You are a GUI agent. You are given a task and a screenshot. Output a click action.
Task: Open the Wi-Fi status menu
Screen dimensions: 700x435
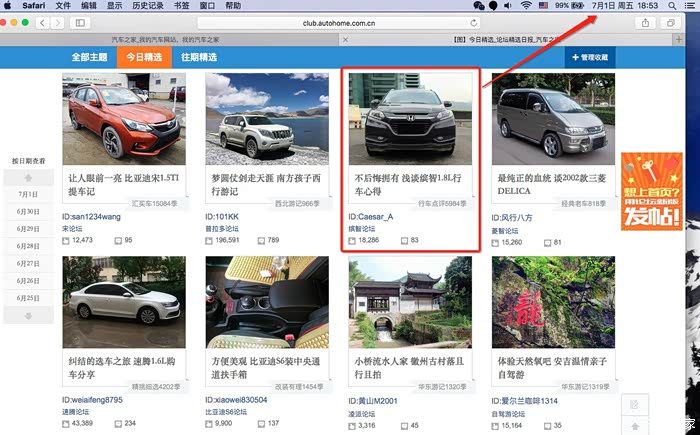(526, 5)
